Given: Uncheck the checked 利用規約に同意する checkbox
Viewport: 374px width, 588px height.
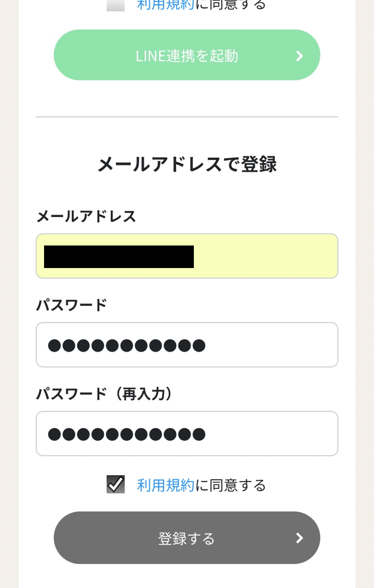Looking at the screenshot, I should point(116,484).
